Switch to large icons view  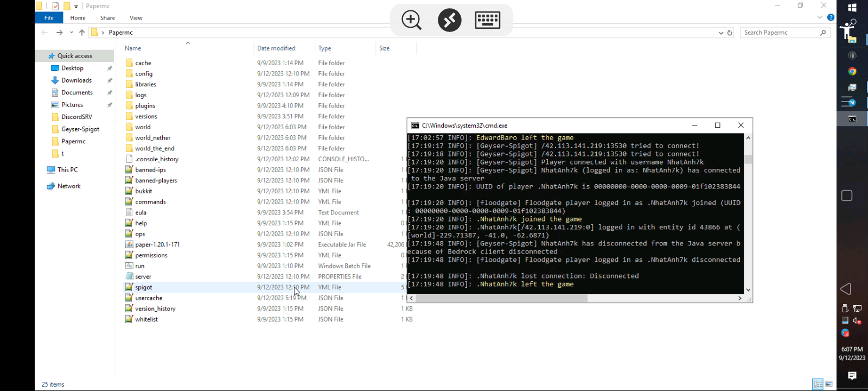[829, 384]
